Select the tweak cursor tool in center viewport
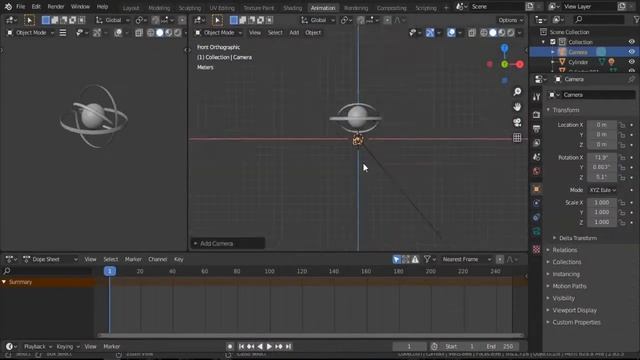This screenshot has width=640, height=360. click(217, 20)
